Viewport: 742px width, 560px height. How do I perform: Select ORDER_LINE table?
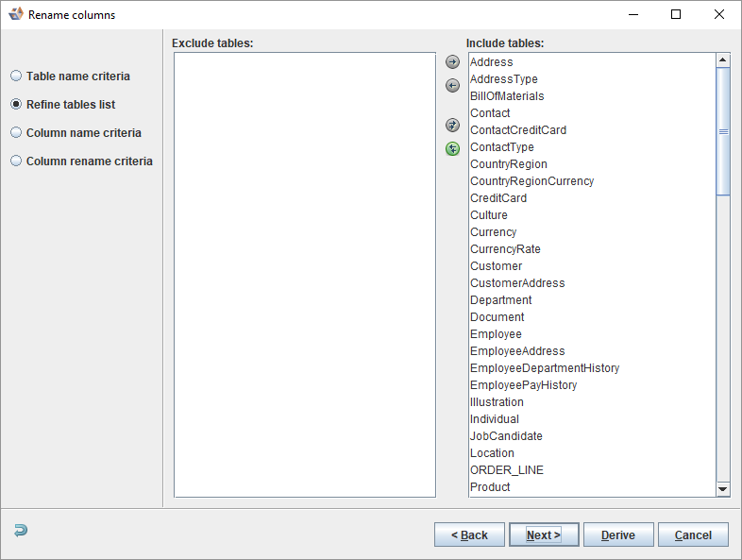[x=592, y=470]
